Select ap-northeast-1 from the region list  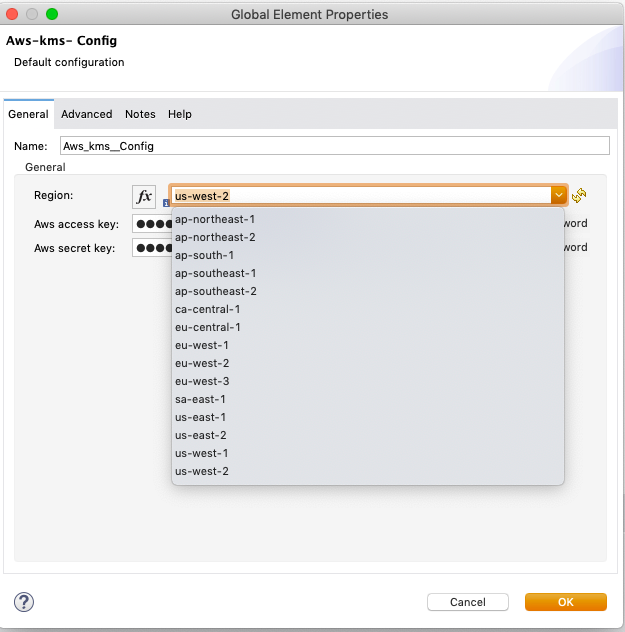click(x=368, y=219)
